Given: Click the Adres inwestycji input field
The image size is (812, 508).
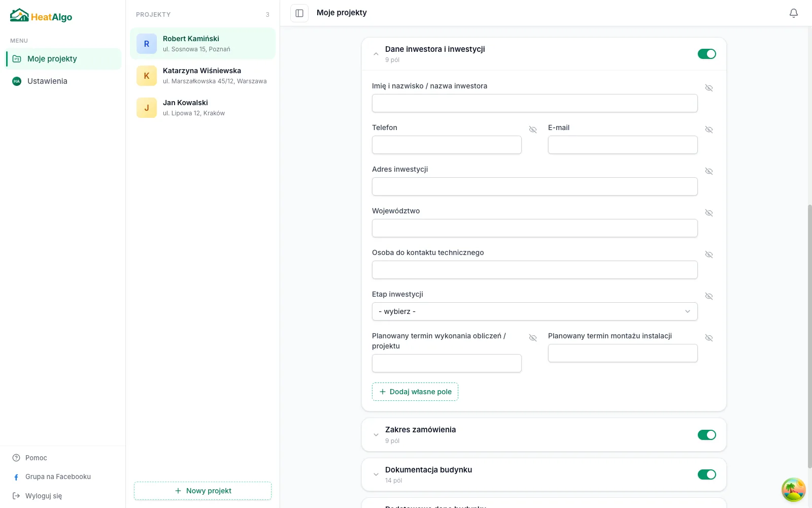Looking at the screenshot, I should (x=535, y=186).
